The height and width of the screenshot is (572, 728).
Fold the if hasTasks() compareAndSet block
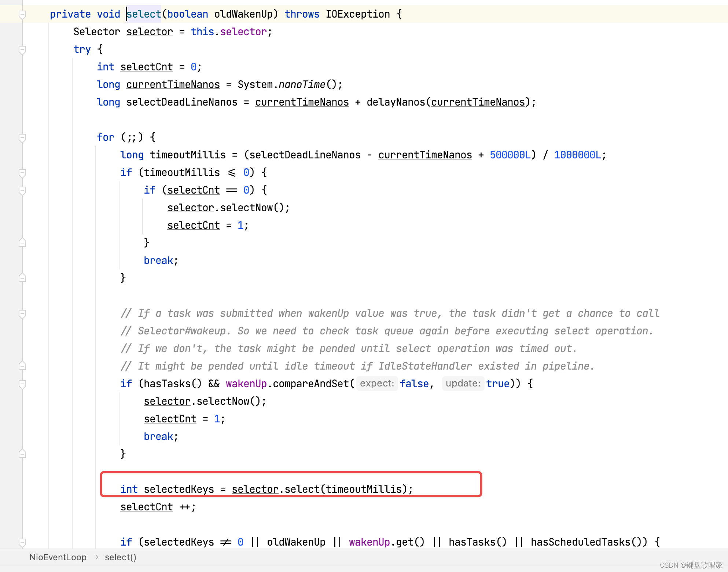pyautogui.click(x=22, y=384)
